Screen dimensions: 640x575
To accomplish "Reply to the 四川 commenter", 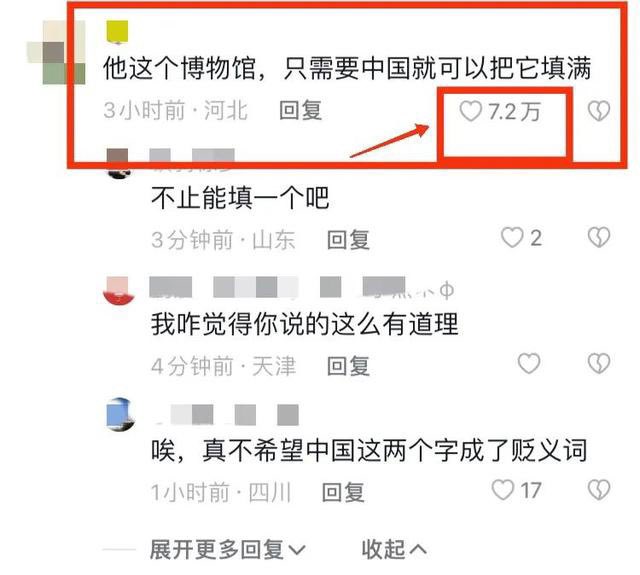I will coord(343,492).
